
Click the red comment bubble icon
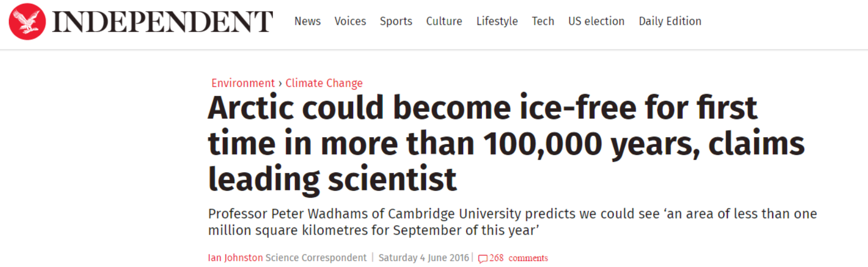click(483, 258)
